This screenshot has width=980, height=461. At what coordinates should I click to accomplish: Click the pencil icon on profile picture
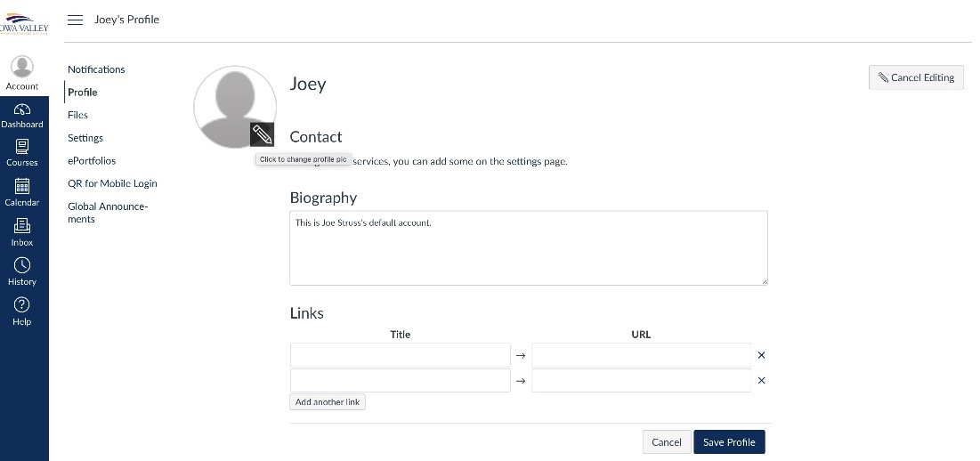(x=262, y=134)
